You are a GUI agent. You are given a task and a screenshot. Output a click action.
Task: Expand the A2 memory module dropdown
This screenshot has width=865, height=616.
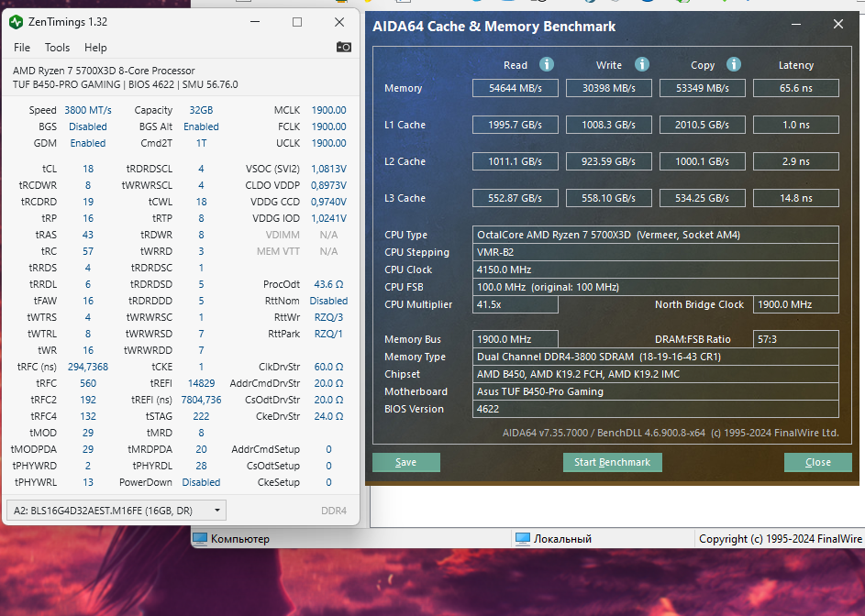pos(116,511)
